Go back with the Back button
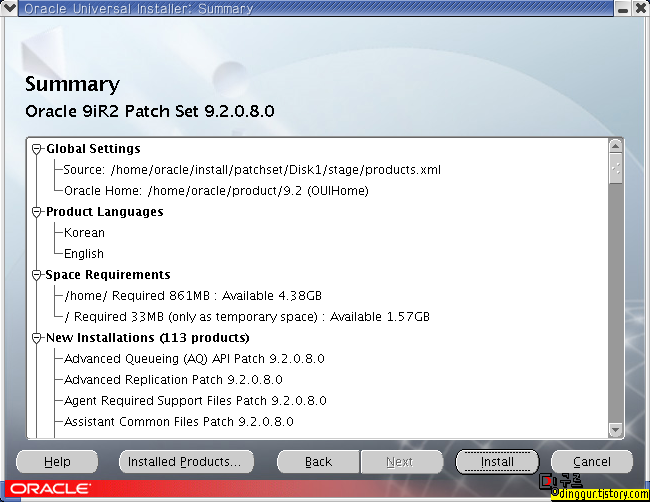Viewport: 650px width, 502px height. pos(318,462)
